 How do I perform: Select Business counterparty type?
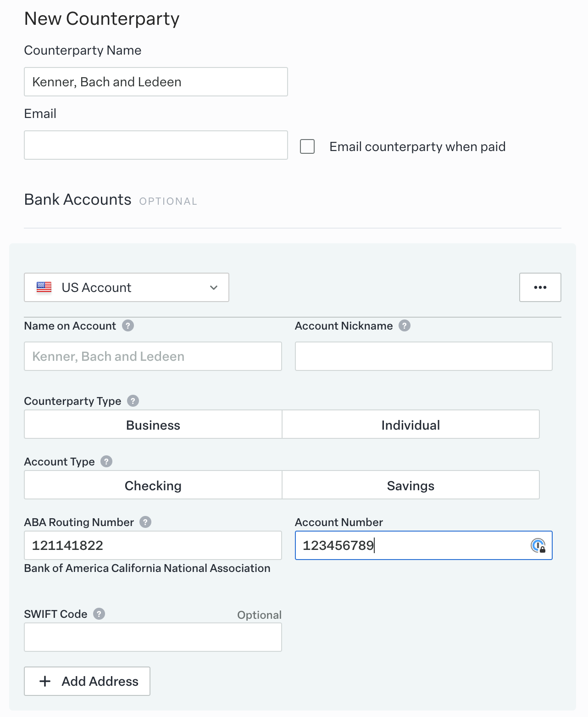coord(153,425)
